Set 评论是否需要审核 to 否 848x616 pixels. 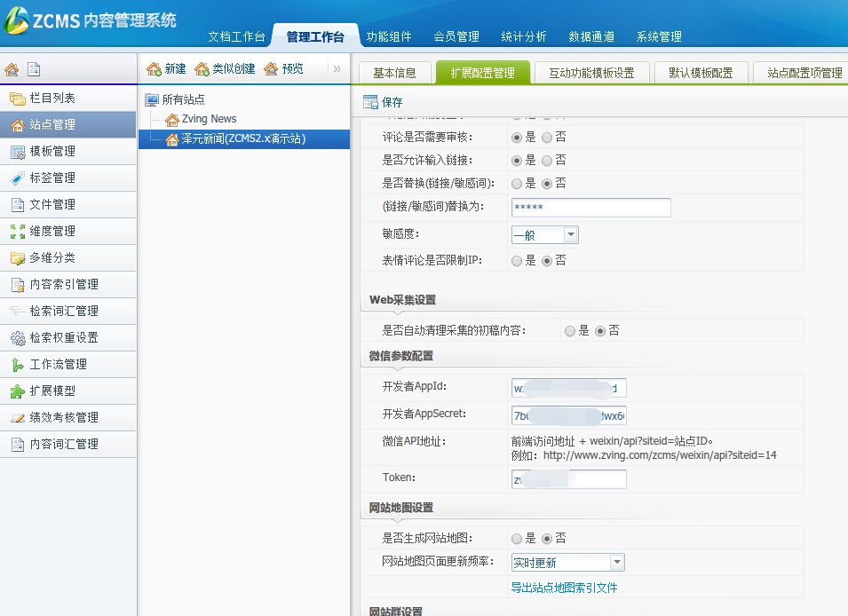point(547,138)
